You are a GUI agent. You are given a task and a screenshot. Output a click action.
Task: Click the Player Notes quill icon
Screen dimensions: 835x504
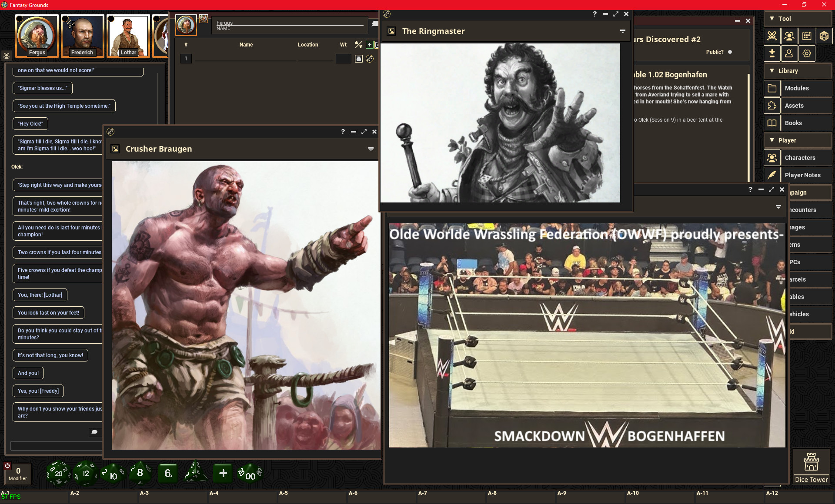[x=772, y=175]
